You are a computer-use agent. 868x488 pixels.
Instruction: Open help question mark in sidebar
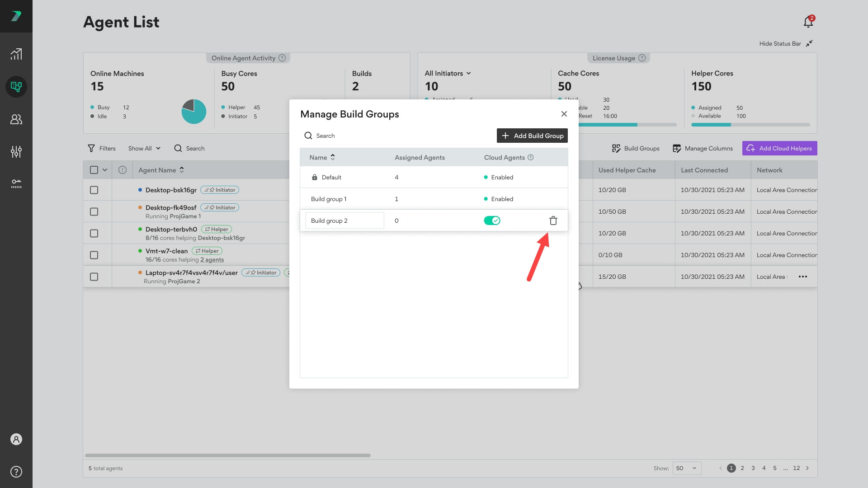16,472
